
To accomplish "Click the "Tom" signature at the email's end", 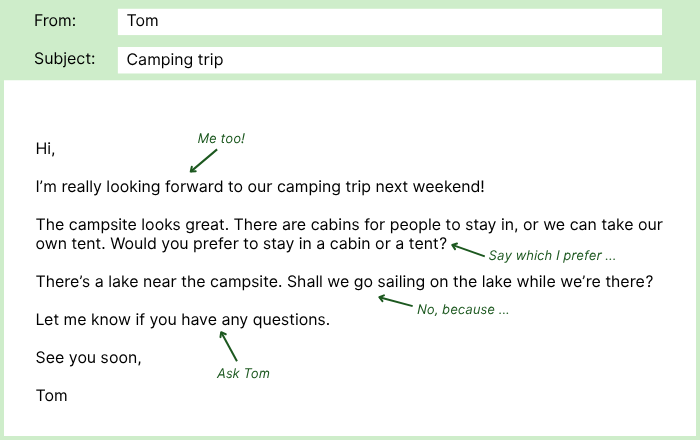I will coord(51,395).
